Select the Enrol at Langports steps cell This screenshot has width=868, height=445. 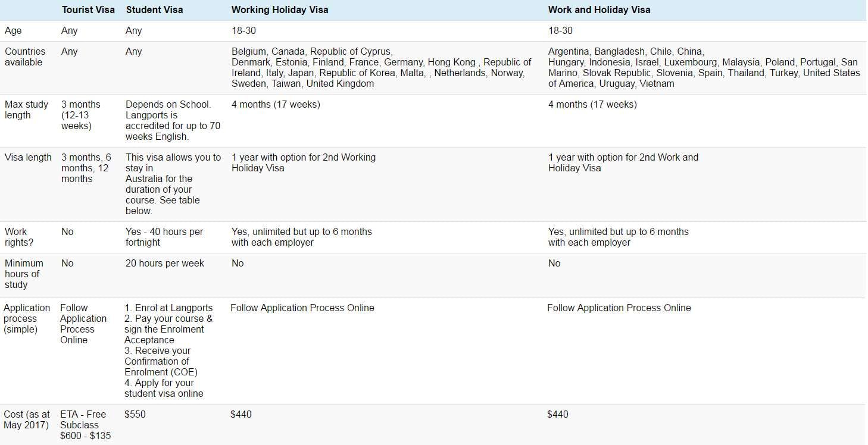[168, 350]
